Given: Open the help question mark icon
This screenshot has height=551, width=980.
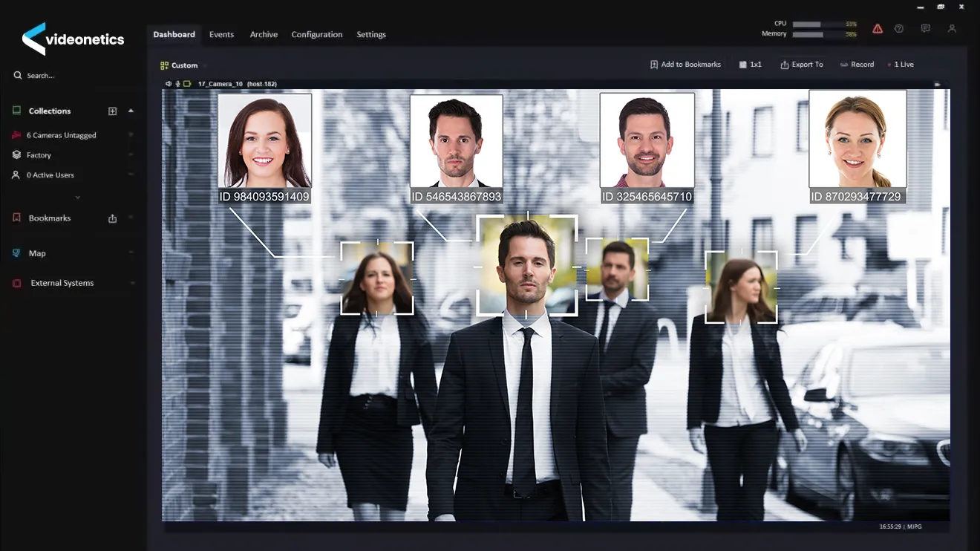Looking at the screenshot, I should point(899,29).
